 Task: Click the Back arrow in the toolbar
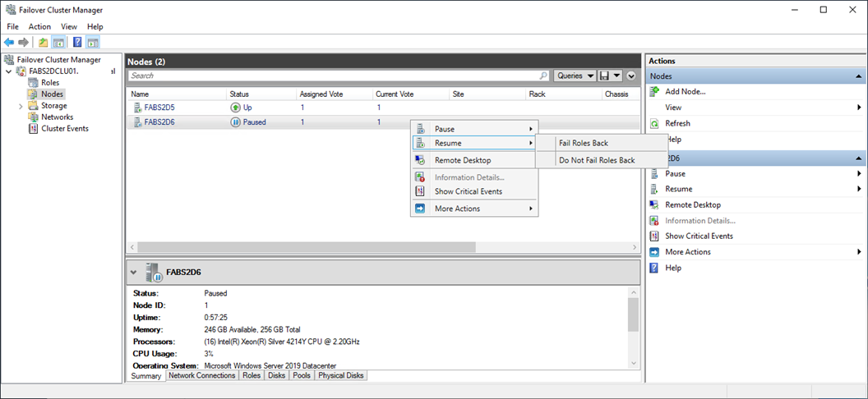pyautogui.click(x=9, y=43)
